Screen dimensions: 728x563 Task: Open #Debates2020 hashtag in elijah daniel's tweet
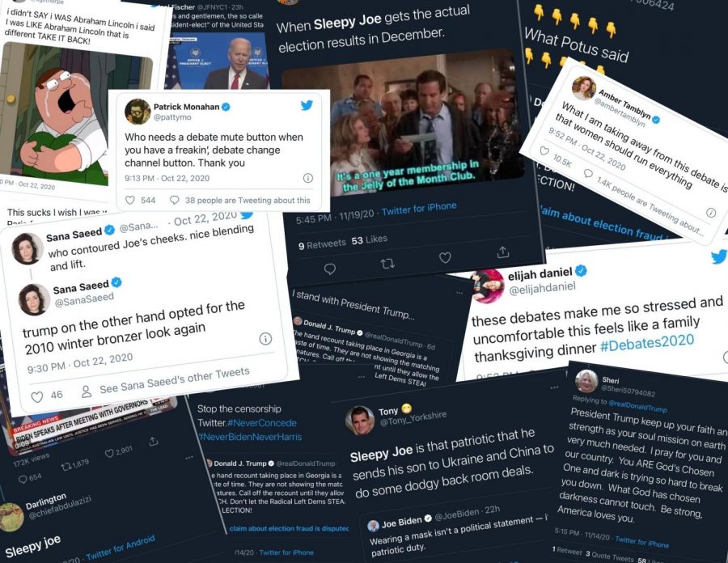(647, 342)
